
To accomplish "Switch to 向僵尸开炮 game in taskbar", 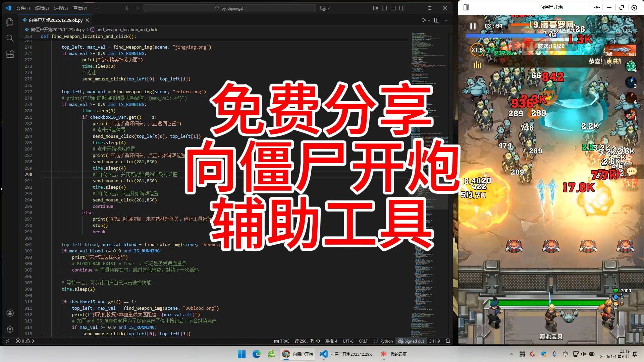I will pyautogui.click(x=298, y=354).
